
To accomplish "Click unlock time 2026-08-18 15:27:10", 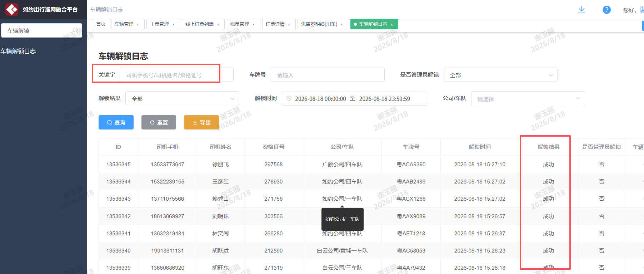I will 480,165.
